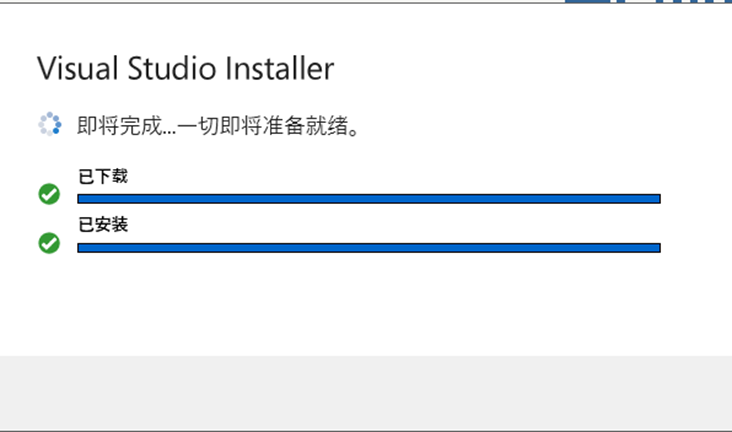
Task: Click the word "Visual" in the heading
Action: [77, 68]
